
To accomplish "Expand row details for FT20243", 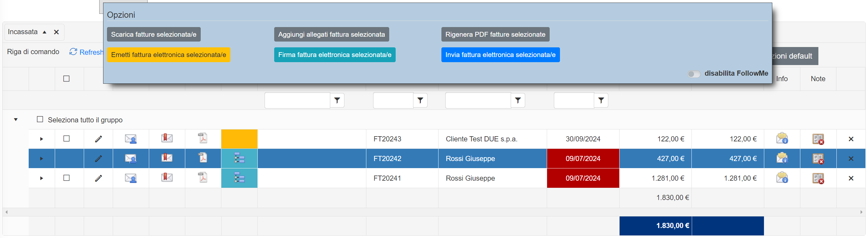I will pyautogui.click(x=42, y=139).
